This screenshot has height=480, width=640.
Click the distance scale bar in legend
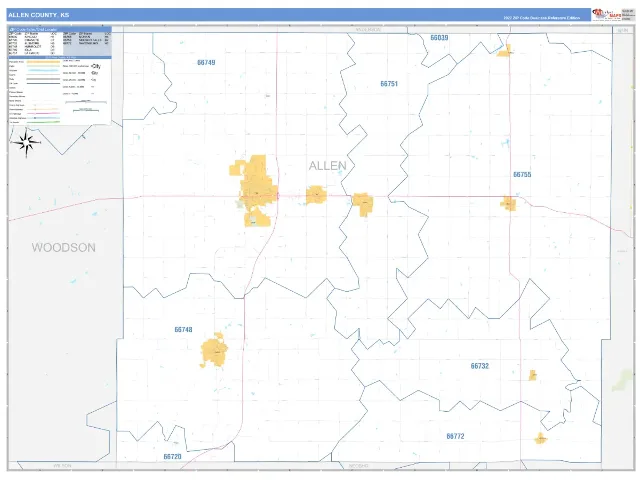pos(86,101)
